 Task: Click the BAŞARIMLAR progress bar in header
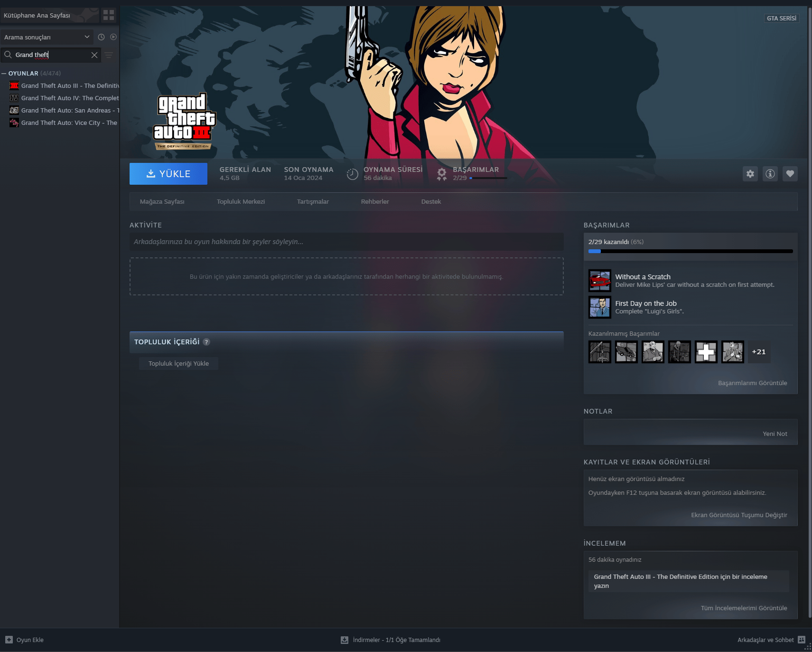point(488,178)
